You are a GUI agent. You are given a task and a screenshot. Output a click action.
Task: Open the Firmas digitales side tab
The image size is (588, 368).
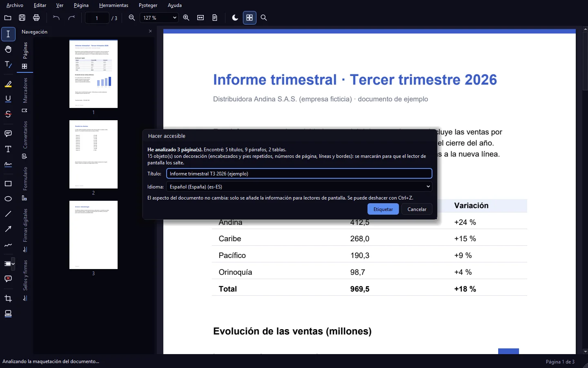[x=25, y=230]
